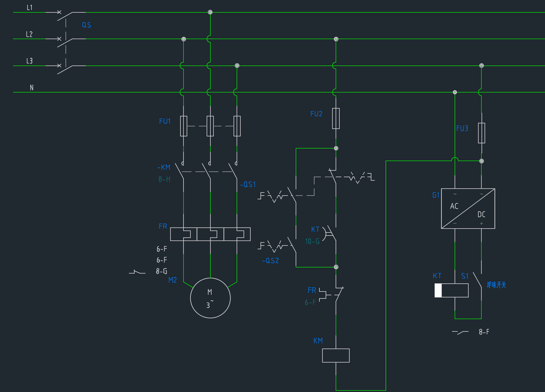This screenshot has height=392, width=545.
Task: Pick the S1 float switch contact symbol
Action: [x=478, y=280]
